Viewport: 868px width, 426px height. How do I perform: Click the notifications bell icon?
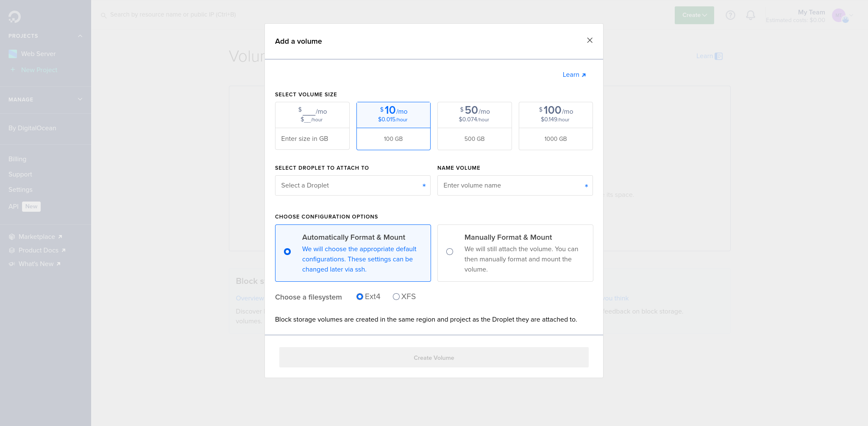click(750, 15)
